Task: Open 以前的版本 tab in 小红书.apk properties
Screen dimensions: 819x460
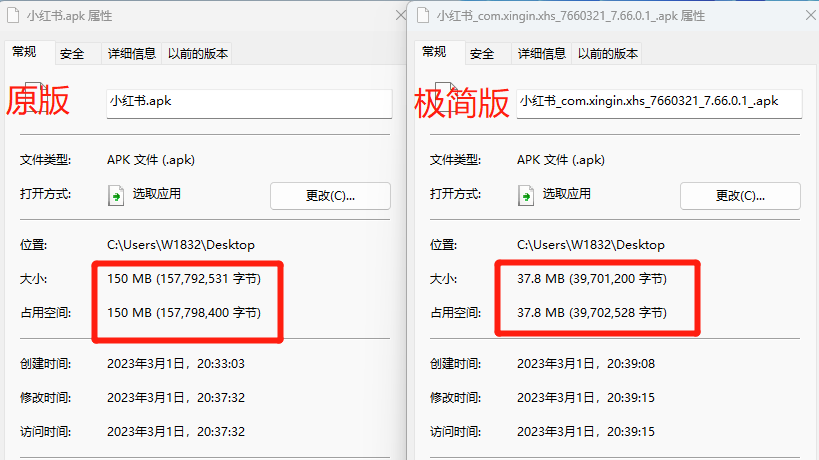Action: pyautogui.click(x=197, y=54)
